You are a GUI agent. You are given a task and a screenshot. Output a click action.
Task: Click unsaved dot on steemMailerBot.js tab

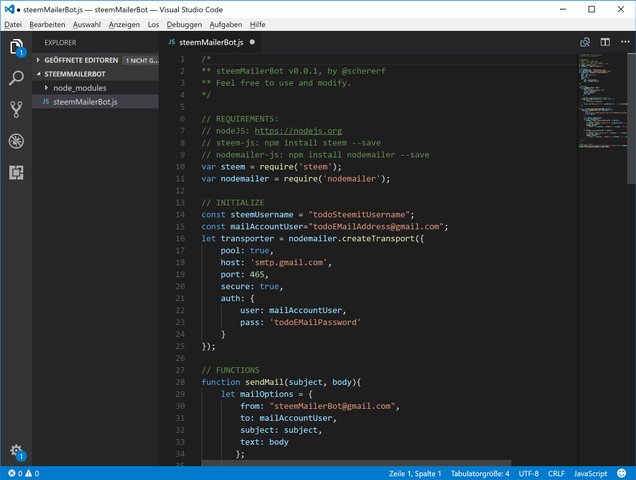pyautogui.click(x=252, y=42)
